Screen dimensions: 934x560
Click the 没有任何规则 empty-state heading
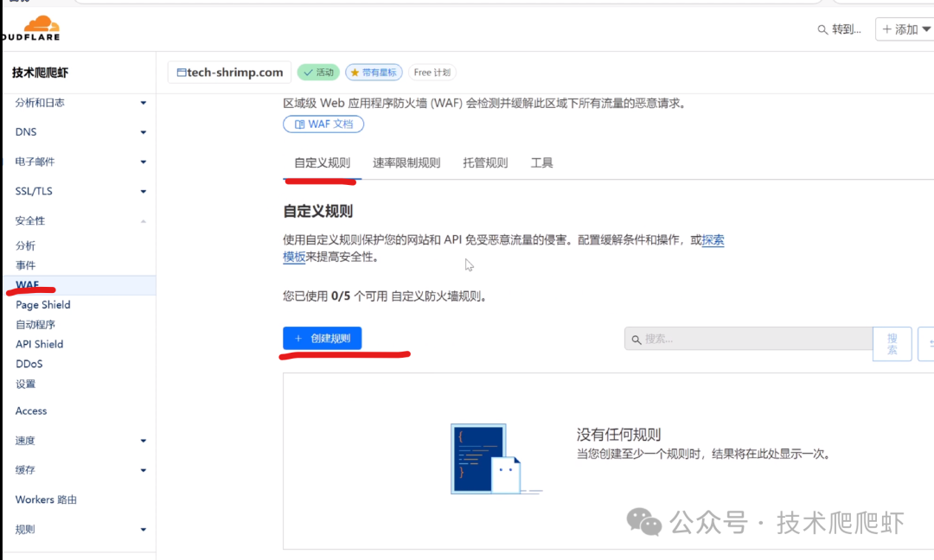click(x=618, y=435)
